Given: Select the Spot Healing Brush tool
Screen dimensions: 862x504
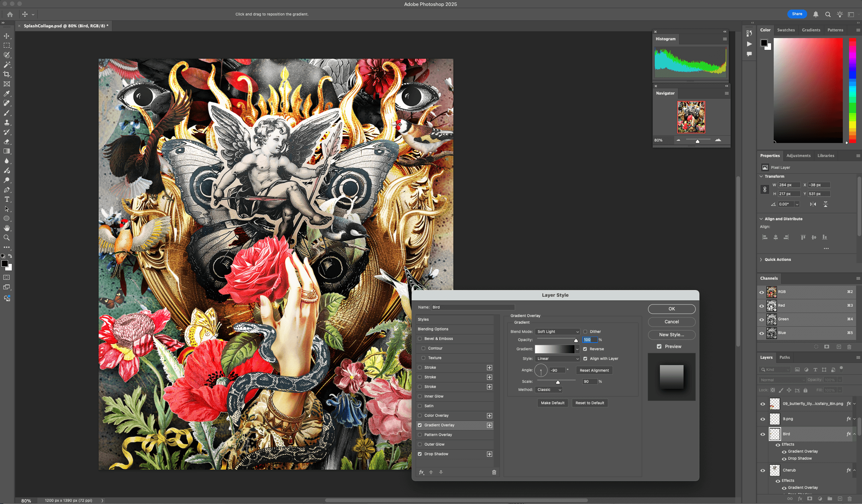Looking at the screenshot, I should point(7,103).
